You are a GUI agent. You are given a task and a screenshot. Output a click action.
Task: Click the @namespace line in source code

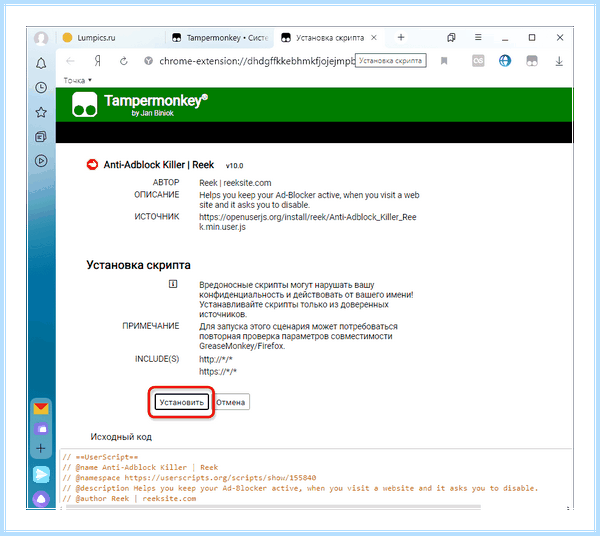[189, 478]
